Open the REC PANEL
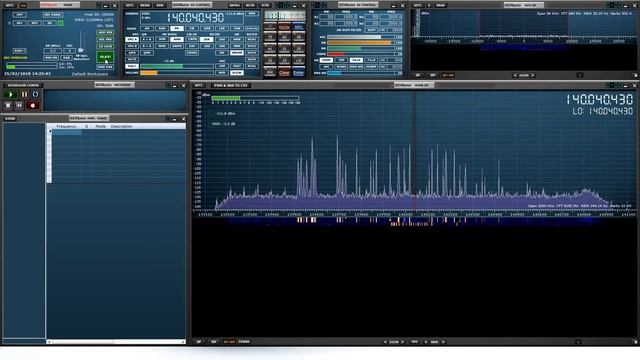Image resolution: width=640 pixels, height=360 pixels. point(53,15)
